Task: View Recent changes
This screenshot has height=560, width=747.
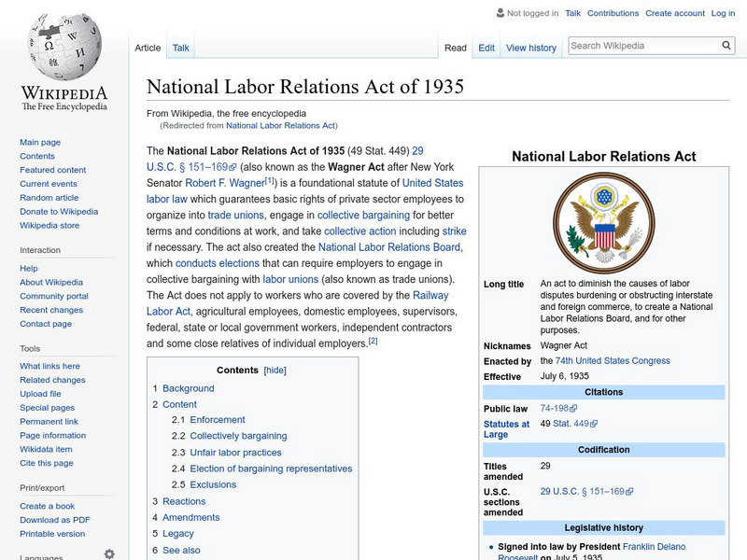Action: click(51, 310)
